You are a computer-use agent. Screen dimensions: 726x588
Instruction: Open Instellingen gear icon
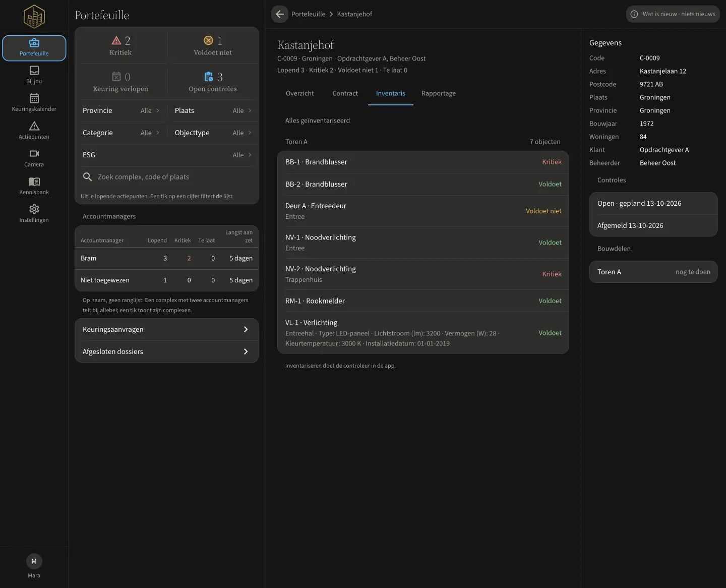pyautogui.click(x=34, y=209)
